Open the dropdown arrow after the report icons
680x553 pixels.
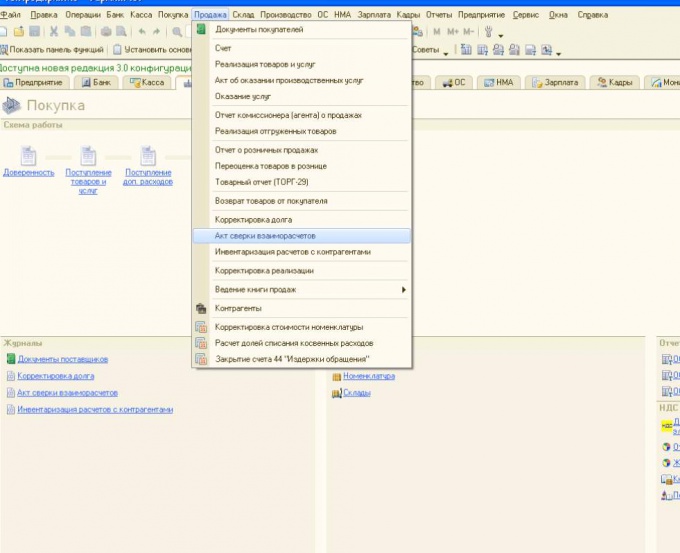(x=559, y=54)
